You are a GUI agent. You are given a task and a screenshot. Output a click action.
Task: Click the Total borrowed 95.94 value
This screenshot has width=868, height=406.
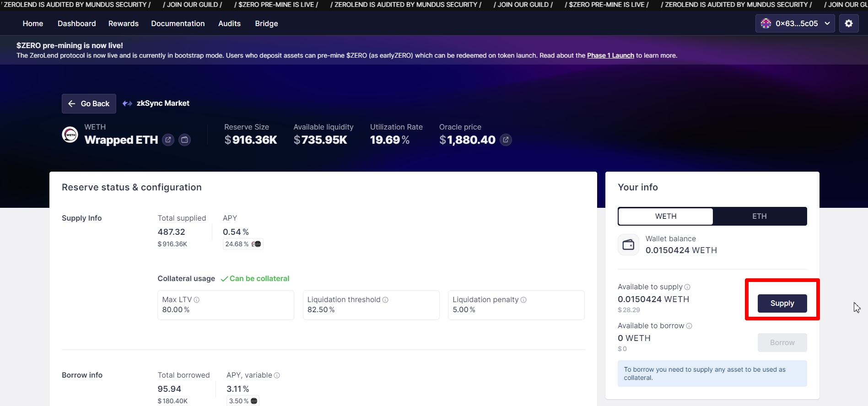pos(169,389)
